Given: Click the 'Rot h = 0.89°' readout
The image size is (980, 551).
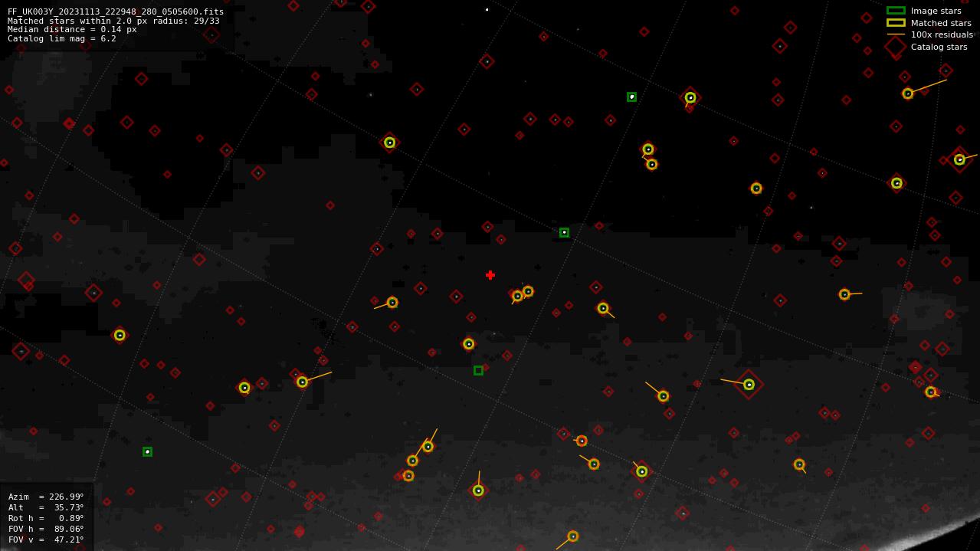Looking at the screenshot, I should coord(46,518).
